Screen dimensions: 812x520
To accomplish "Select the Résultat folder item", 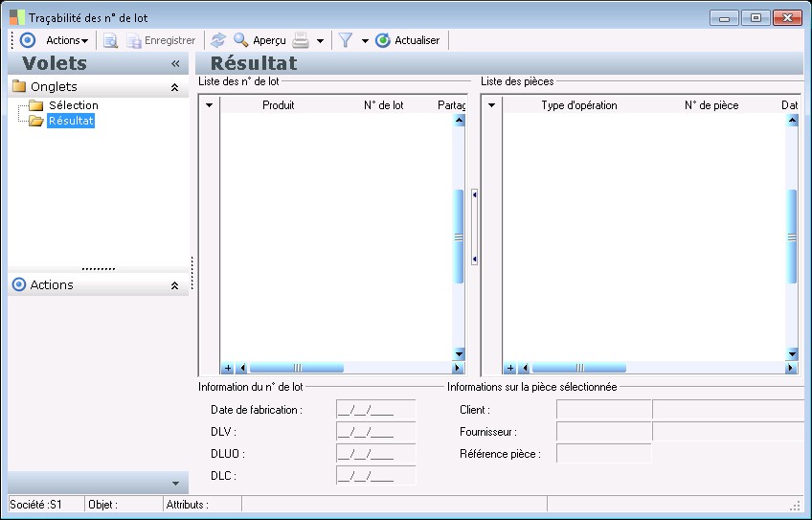I will (71, 121).
